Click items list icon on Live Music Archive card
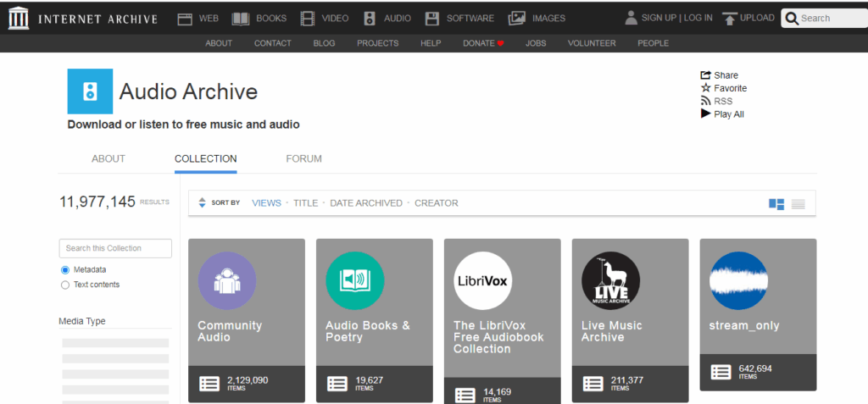This screenshot has width=868, height=404. (x=593, y=384)
